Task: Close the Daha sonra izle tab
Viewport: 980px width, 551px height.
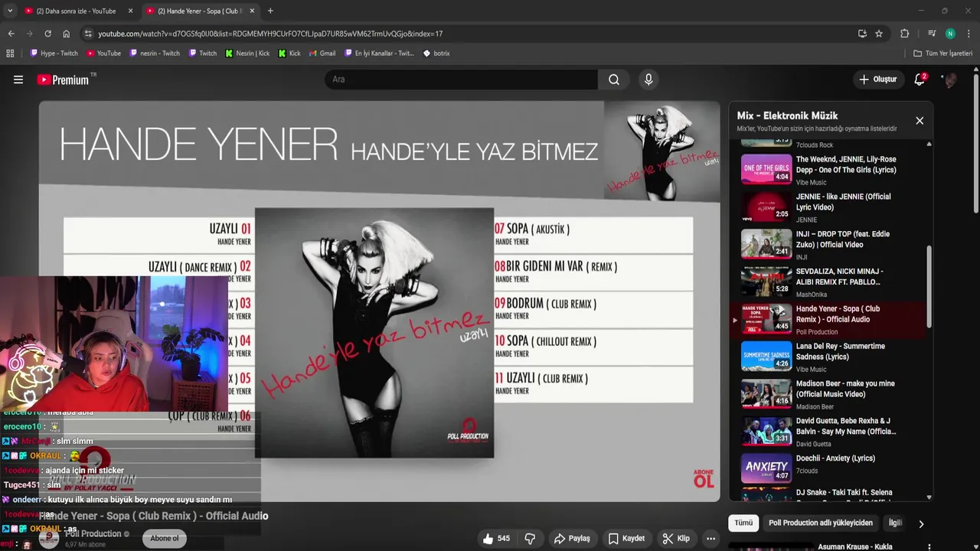Action: point(130,11)
